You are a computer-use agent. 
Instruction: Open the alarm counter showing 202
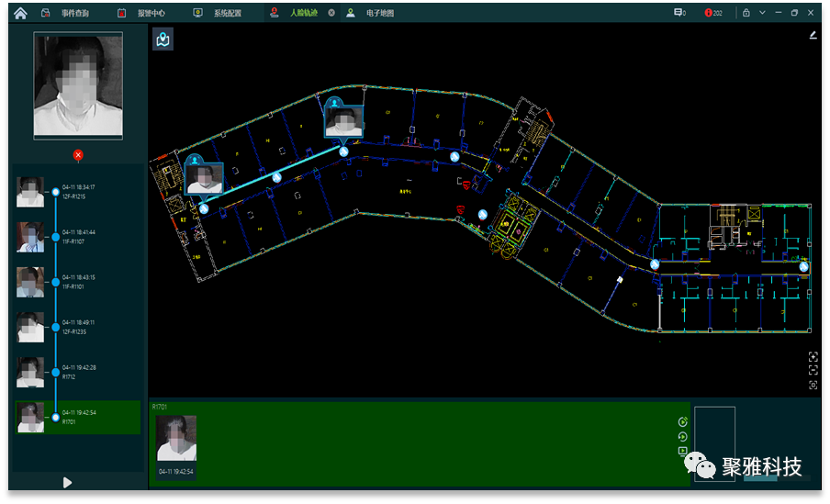pos(713,13)
